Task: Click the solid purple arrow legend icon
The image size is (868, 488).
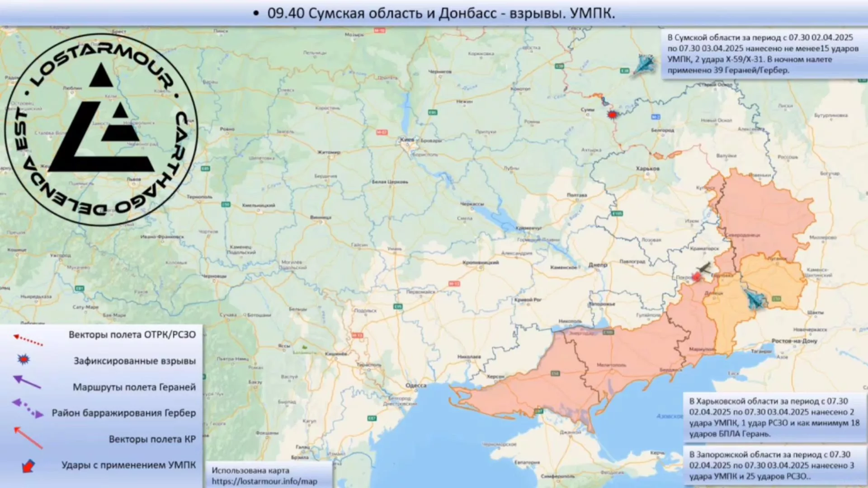Action: (27, 382)
